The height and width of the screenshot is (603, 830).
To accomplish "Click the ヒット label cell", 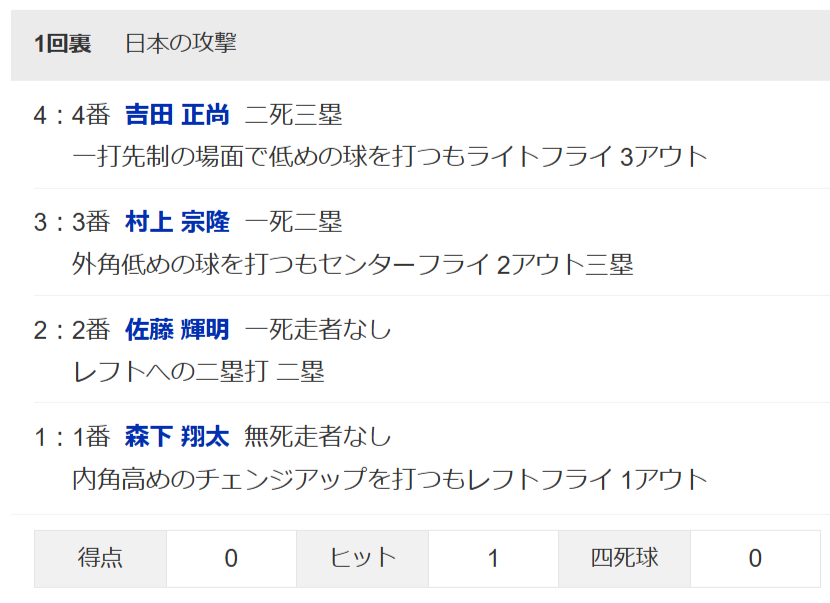I will pyautogui.click(x=362, y=559).
